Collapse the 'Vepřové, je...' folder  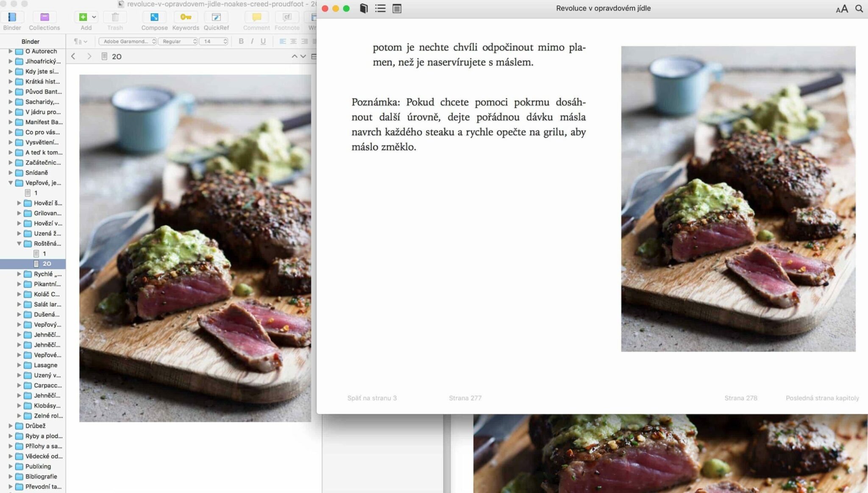click(11, 183)
